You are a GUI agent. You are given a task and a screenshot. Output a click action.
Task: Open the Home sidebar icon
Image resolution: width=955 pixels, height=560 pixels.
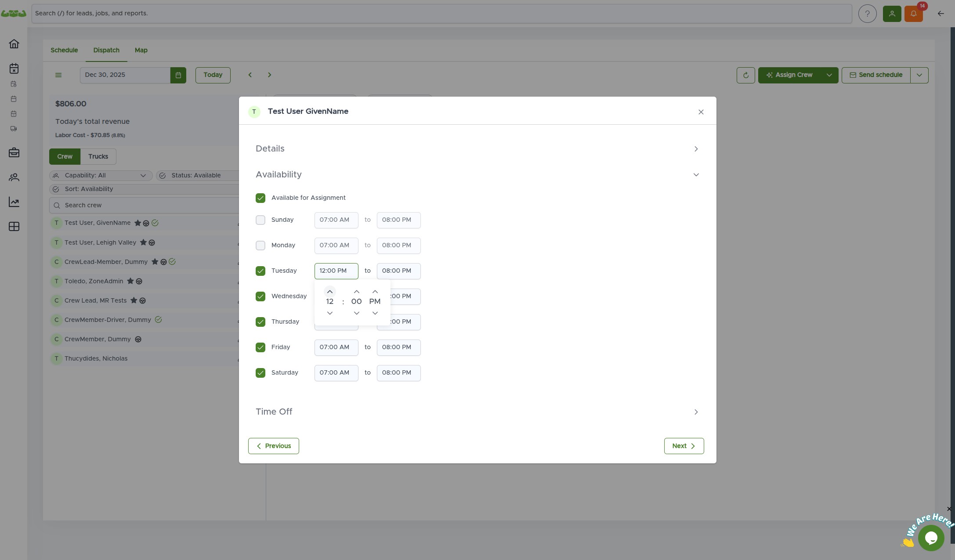coord(14,44)
